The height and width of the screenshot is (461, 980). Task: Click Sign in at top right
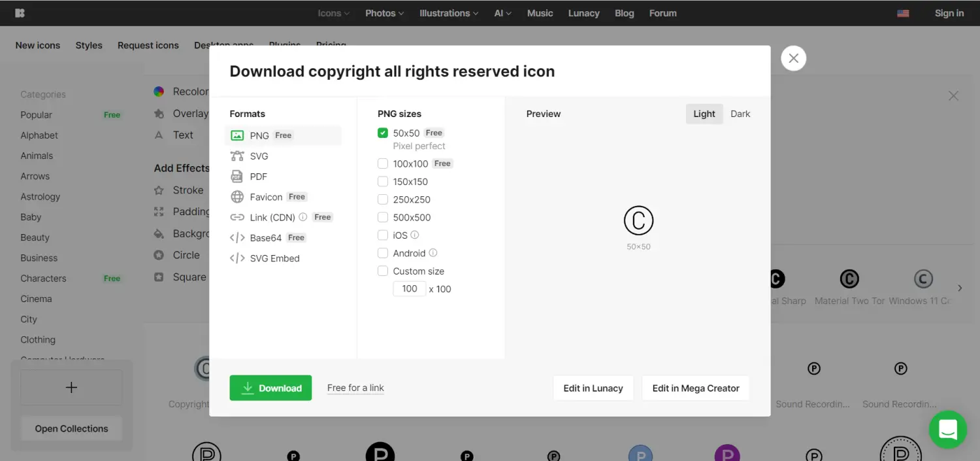point(949,13)
